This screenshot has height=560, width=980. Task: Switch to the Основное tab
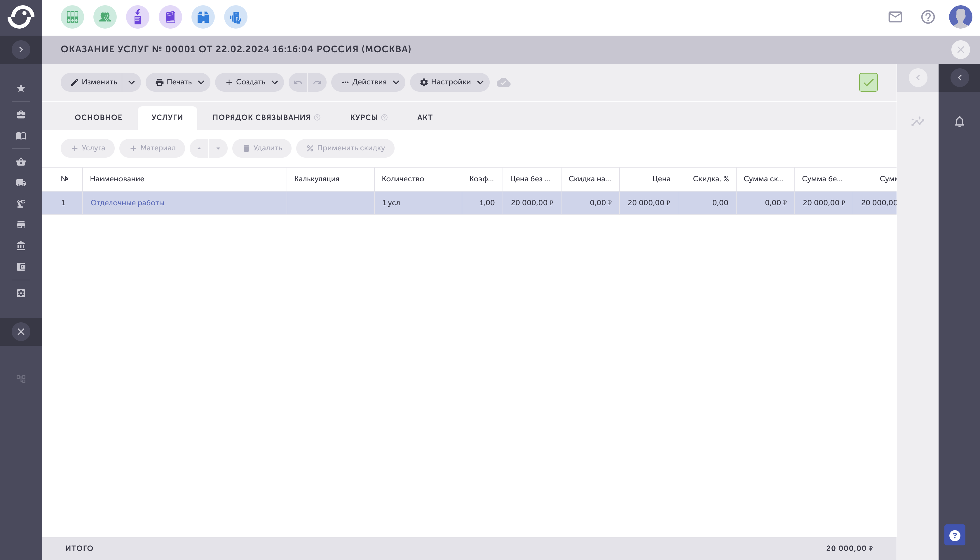98,118
